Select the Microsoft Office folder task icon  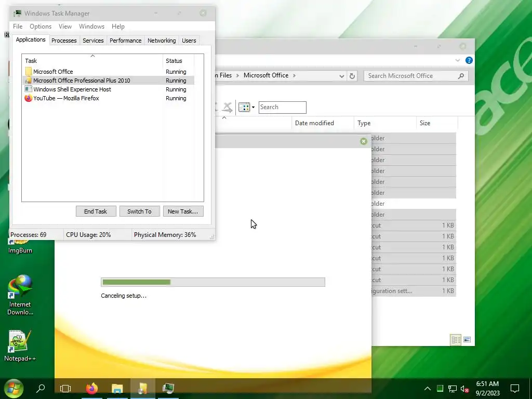point(29,72)
